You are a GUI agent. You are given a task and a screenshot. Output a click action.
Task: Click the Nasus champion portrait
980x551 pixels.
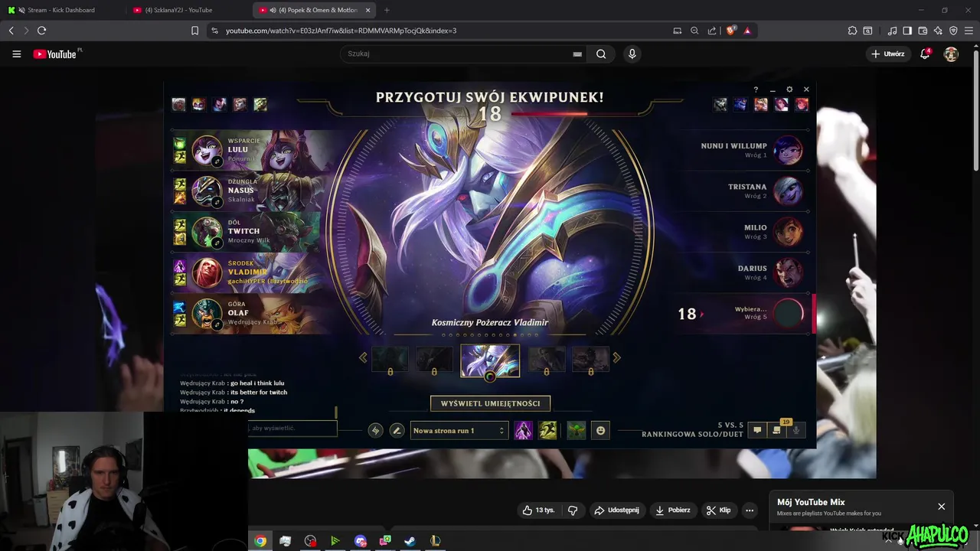[x=207, y=191]
